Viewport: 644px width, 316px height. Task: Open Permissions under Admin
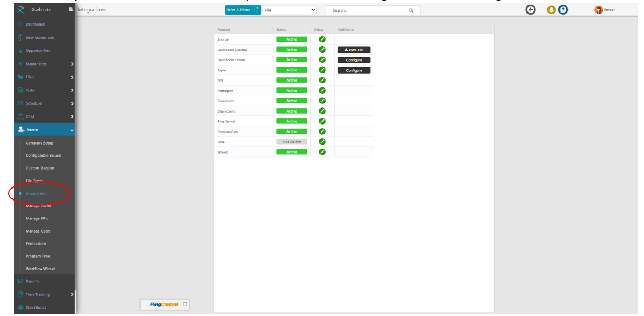pos(36,243)
